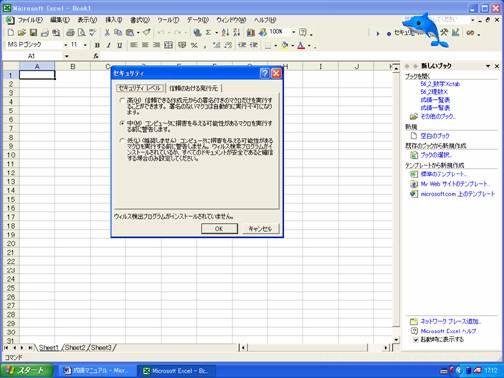Screen dimensions: 504x378
Task: Click the Windows スタート (Start) button
Action: (x=27, y=370)
